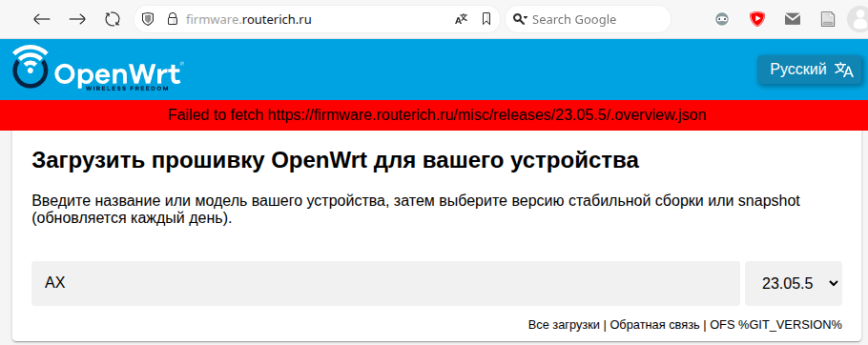868x345 pixels.
Task: Open the Русский language selector
Action: (810, 70)
